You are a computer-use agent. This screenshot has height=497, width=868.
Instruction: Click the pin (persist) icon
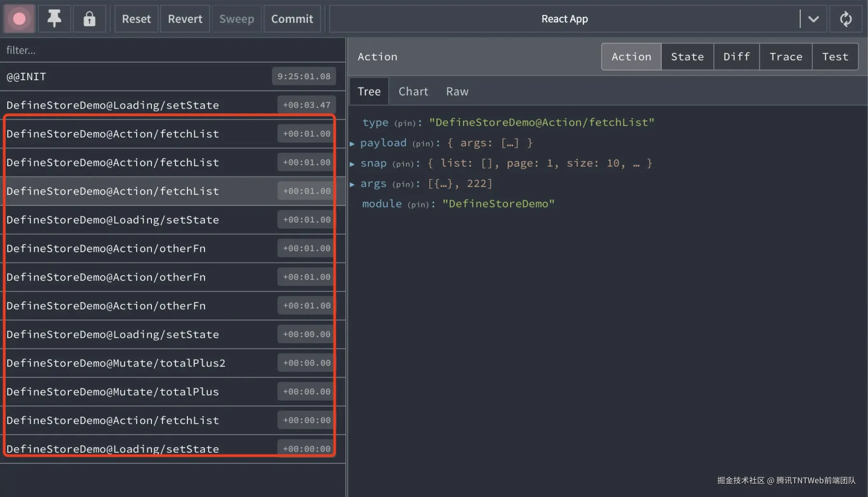54,19
